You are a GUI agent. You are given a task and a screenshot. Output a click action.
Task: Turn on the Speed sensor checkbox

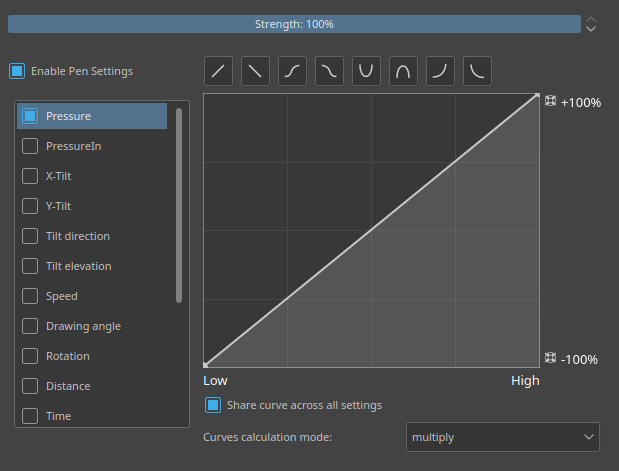[30, 296]
